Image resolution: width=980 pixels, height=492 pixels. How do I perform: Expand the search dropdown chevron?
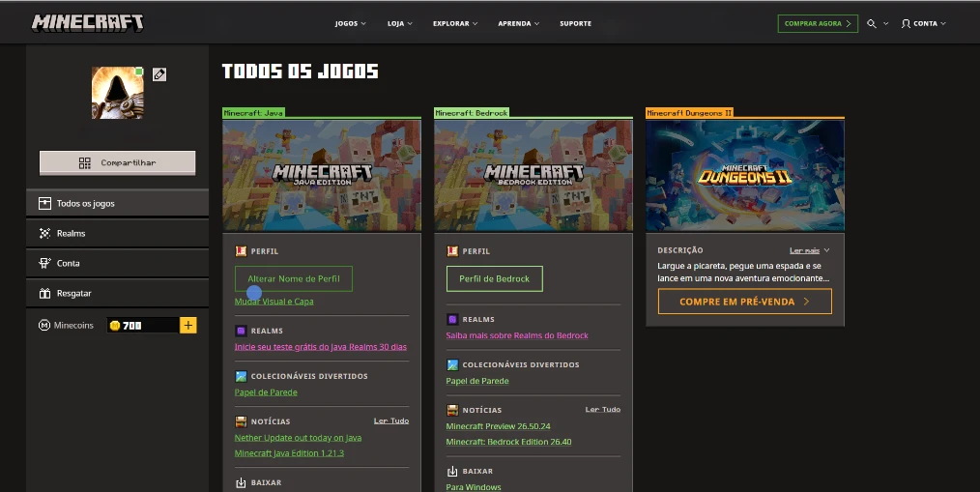click(x=885, y=24)
